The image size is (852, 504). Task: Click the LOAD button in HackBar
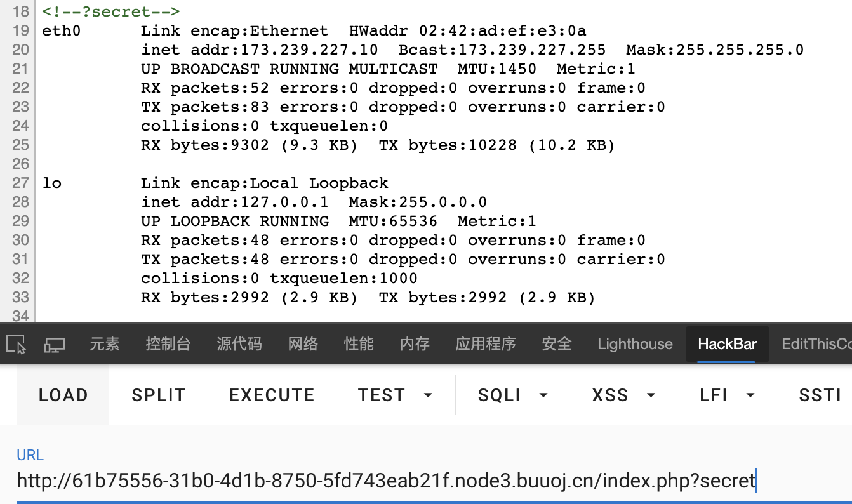[63, 395]
